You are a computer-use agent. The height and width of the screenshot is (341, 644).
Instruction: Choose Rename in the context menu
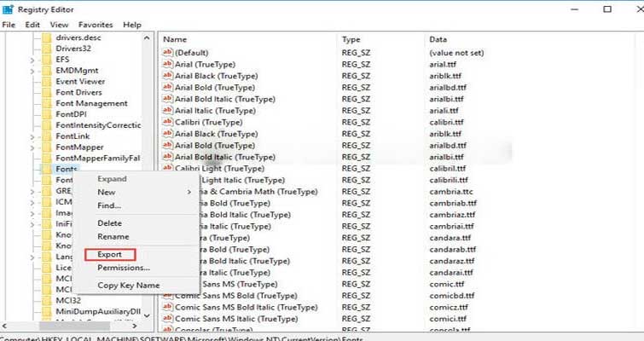[x=113, y=237]
